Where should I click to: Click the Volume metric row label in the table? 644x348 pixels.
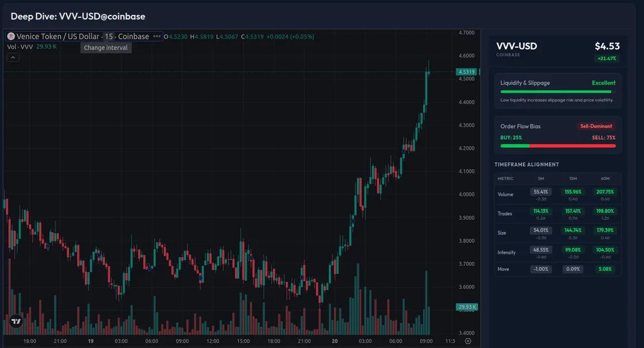[505, 194]
